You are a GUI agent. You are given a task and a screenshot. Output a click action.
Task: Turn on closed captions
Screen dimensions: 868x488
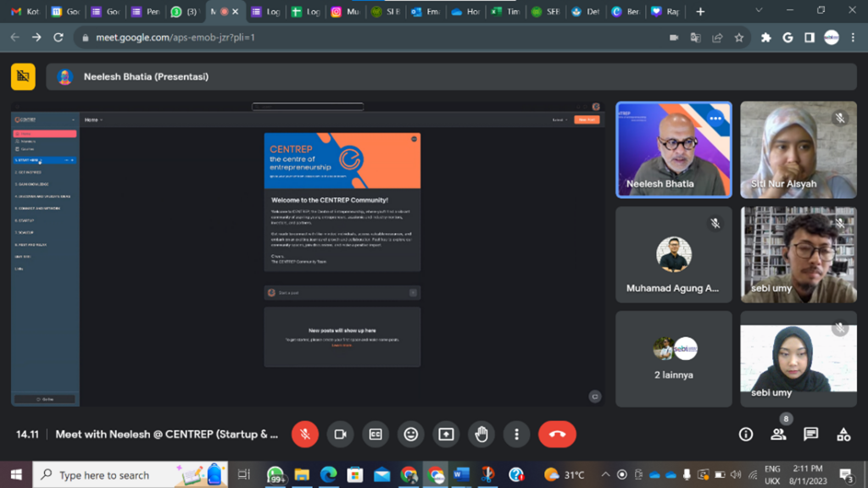376,435
